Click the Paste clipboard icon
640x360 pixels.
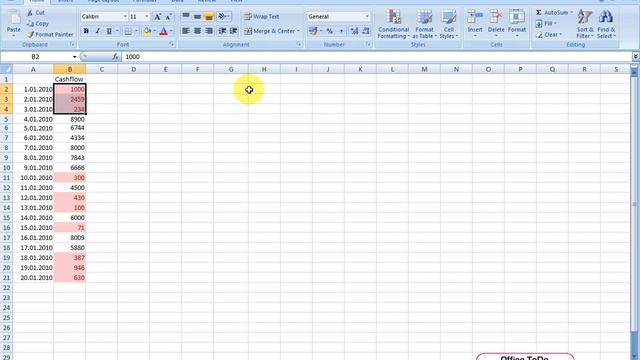click(x=13, y=18)
